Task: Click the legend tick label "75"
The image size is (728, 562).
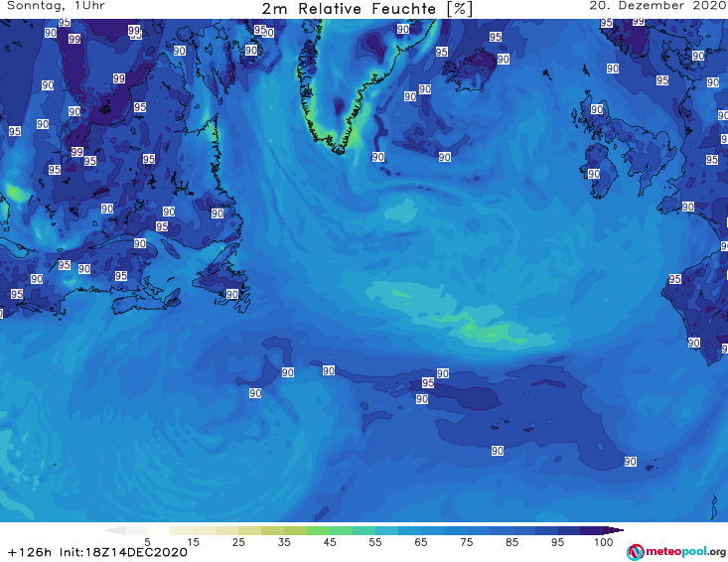Action: click(x=466, y=542)
